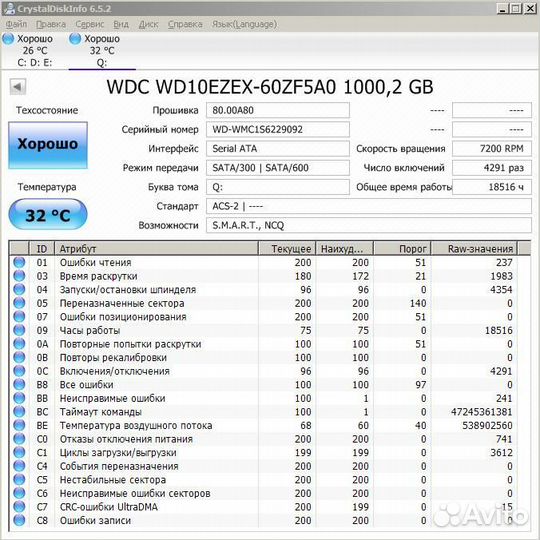Click the drive letter field Q:
Screen dimensions: 540x540
(x=278, y=187)
